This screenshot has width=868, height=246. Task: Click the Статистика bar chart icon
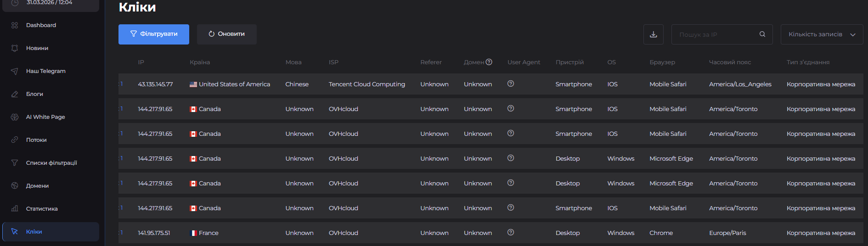coord(15,209)
